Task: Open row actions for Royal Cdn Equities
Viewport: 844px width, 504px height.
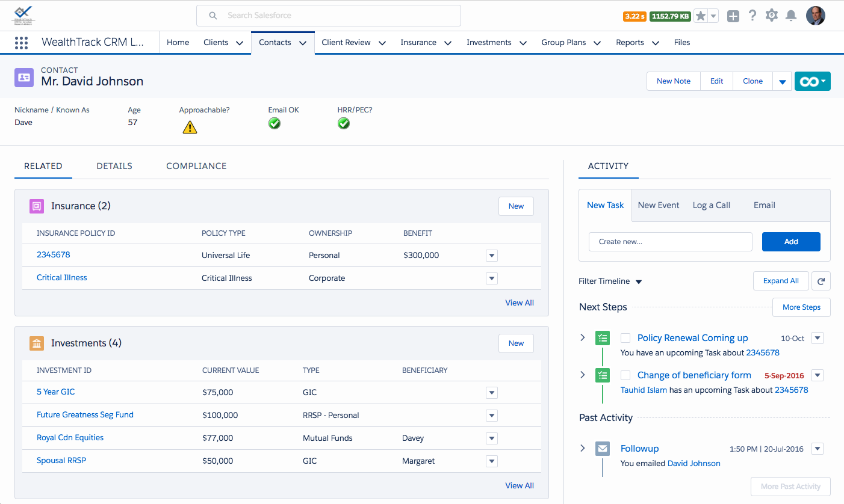Action: pyautogui.click(x=492, y=438)
